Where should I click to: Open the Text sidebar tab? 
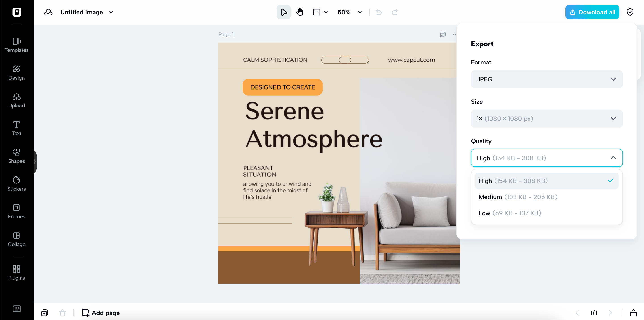[x=17, y=128]
